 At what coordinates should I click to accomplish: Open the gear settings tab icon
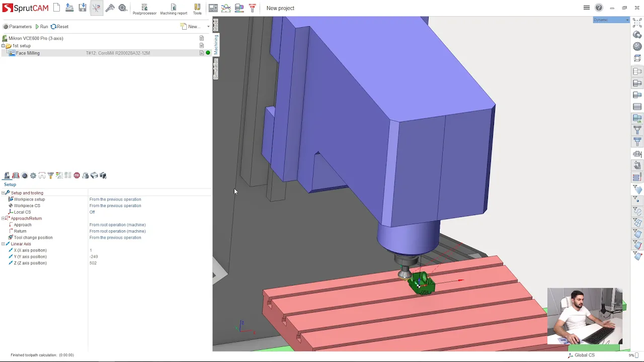tap(33, 175)
